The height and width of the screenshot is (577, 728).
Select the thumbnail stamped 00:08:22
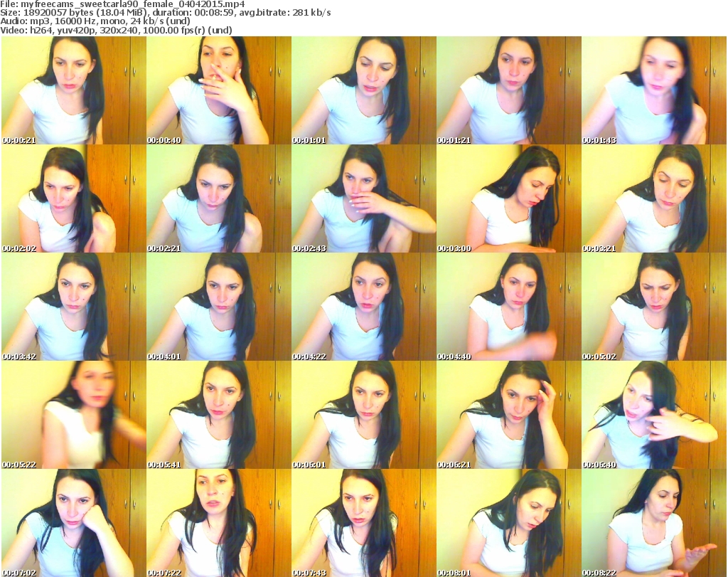click(654, 523)
